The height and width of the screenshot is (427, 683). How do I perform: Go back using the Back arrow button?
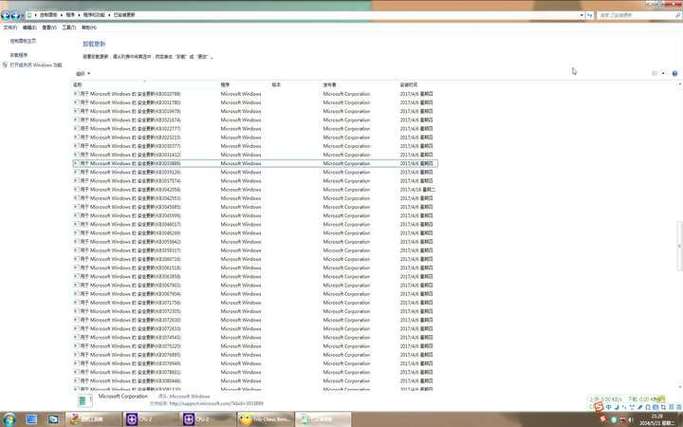click(x=6, y=15)
